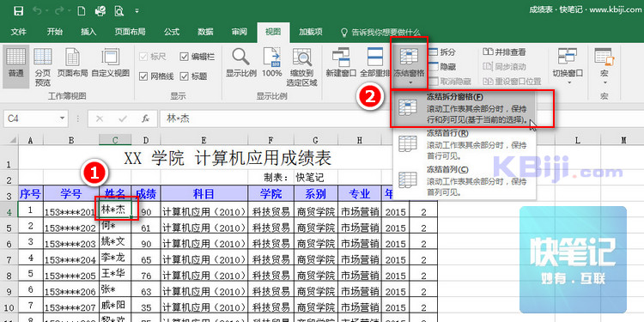Open the 插入 Insert tab
Viewport: 644px width, 322px height.
coord(88,32)
